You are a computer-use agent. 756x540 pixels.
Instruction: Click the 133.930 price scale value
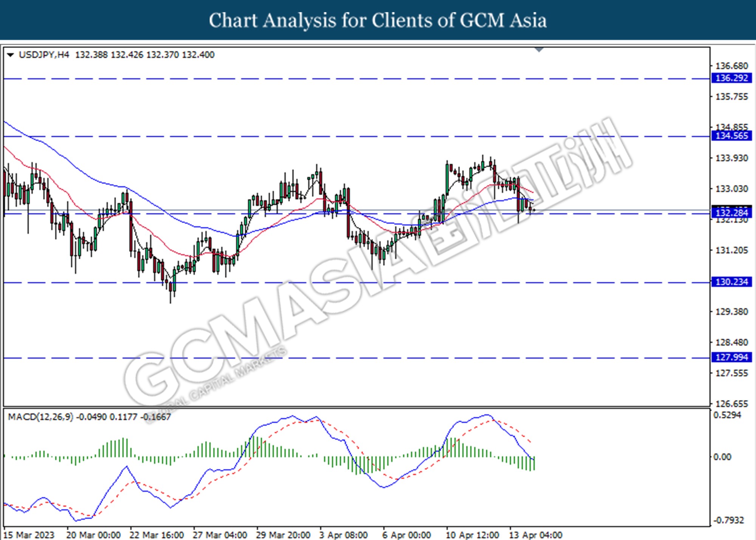(731, 158)
